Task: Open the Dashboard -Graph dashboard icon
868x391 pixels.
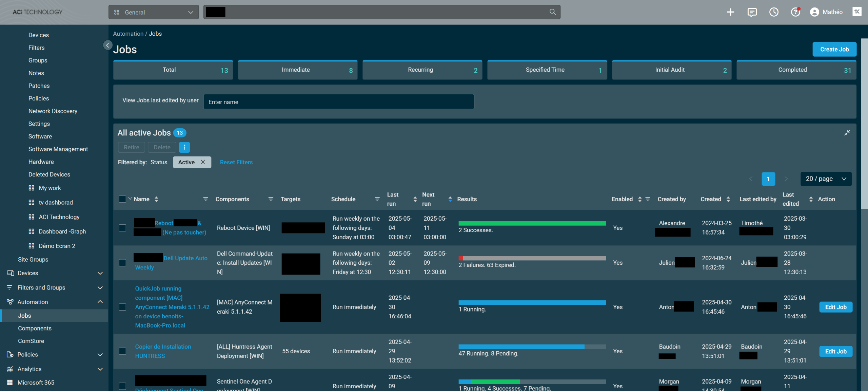Action: [32, 231]
